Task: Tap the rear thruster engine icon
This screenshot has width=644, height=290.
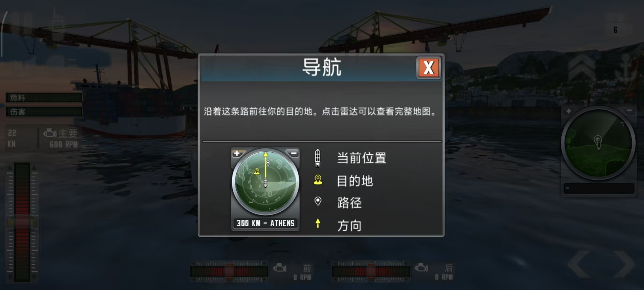Action: pos(421,267)
